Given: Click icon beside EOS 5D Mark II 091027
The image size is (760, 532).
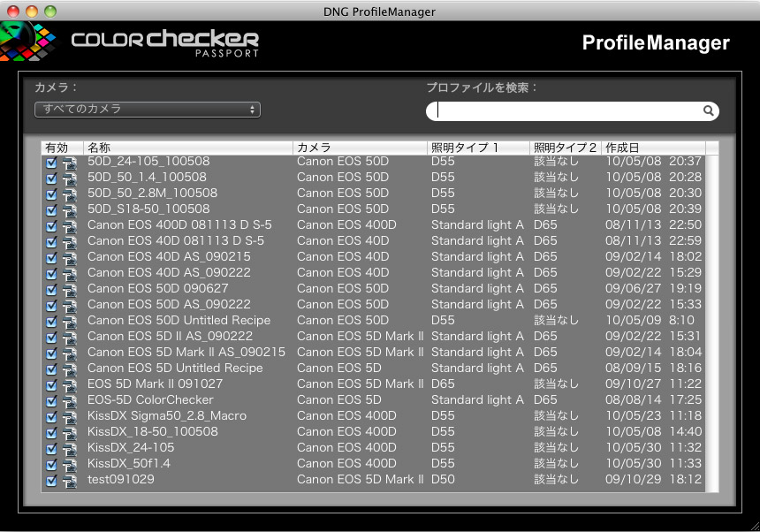Looking at the screenshot, I should point(70,385).
